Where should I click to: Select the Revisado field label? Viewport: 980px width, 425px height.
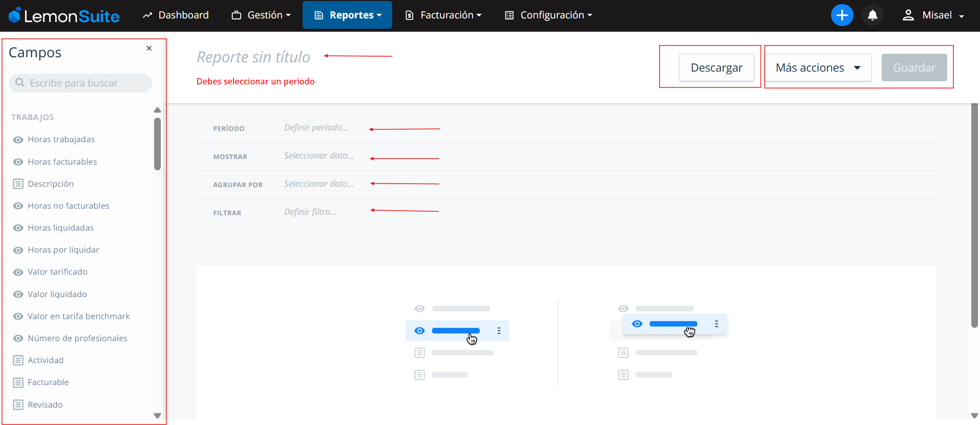pos(45,405)
